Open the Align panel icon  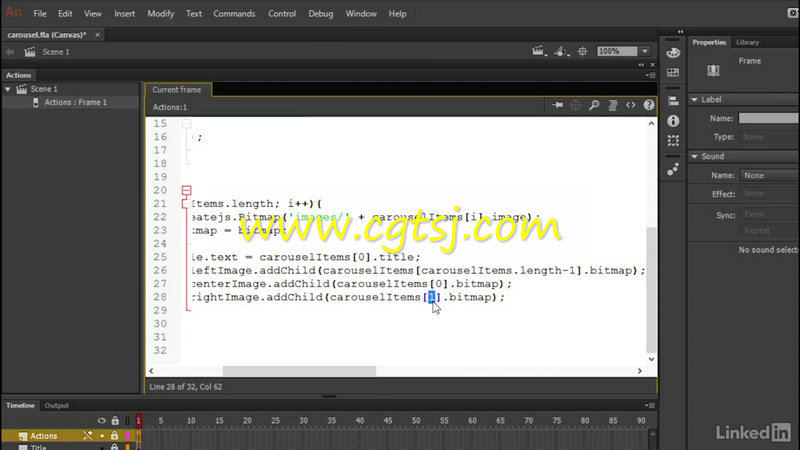[673, 101]
